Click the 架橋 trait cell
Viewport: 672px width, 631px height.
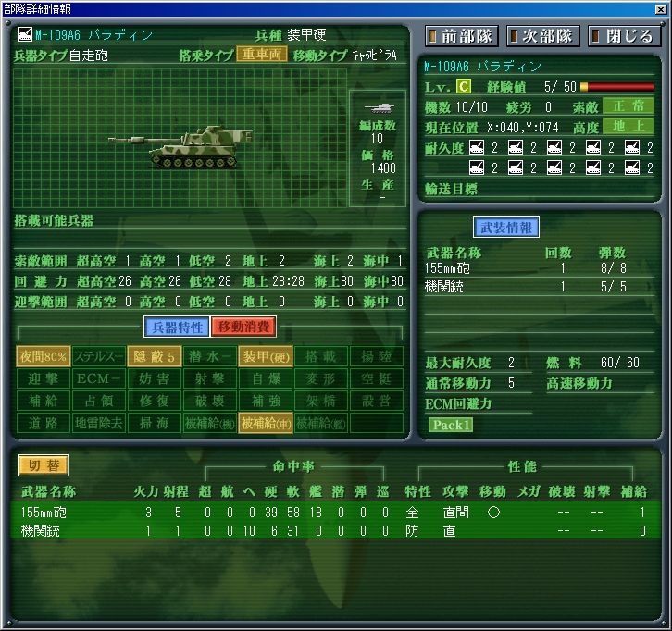321,401
